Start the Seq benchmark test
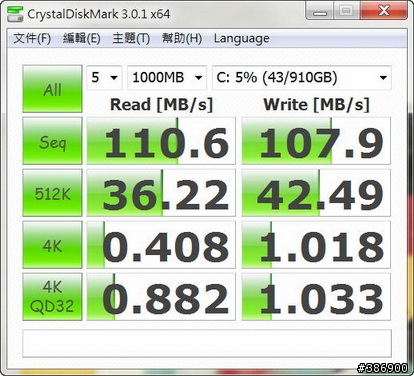The height and width of the screenshot is (376, 414). (x=52, y=141)
